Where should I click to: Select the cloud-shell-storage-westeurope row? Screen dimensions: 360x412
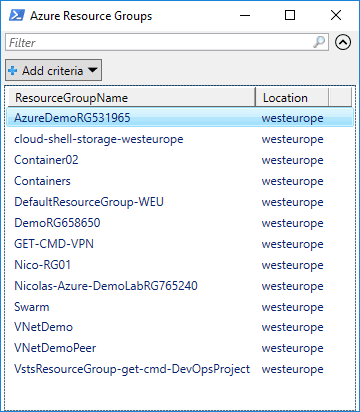coord(180,139)
